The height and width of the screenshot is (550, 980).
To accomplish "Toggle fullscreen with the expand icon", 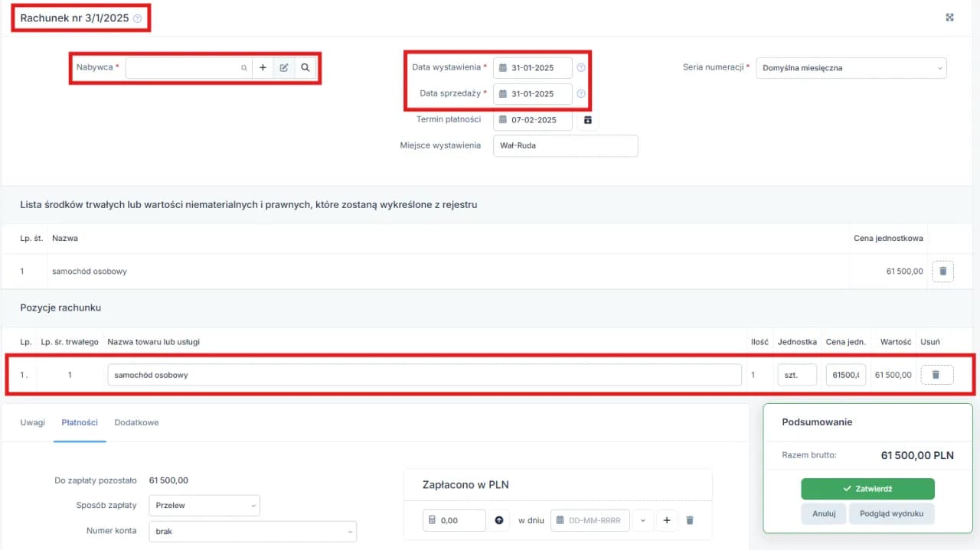I will (949, 18).
